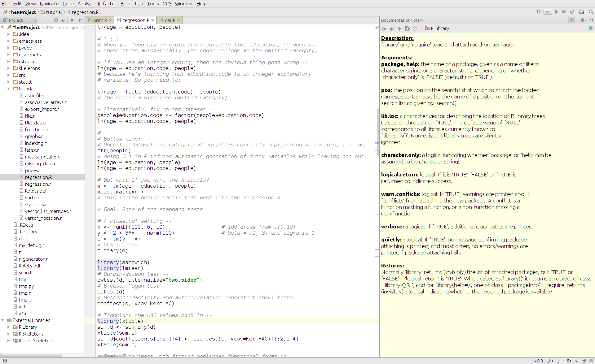Toggle the pin button on Documentation panel

[x=571, y=20]
